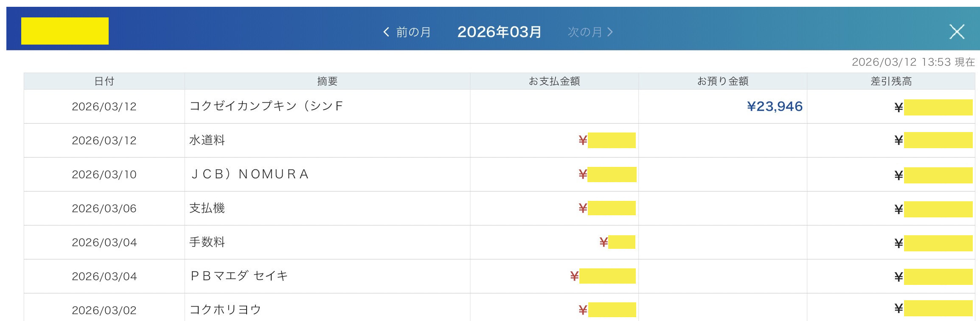980x321 pixels.
Task: Close the statement view with the X
Action: pyautogui.click(x=957, y=32)
